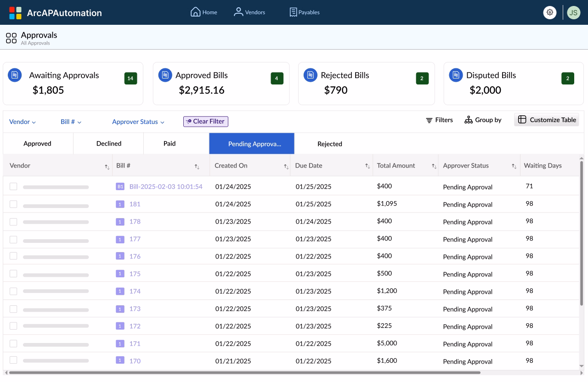Check the checkbox for bill 172 row
This screenshot has width=588, height=382.
coord(13,326)
